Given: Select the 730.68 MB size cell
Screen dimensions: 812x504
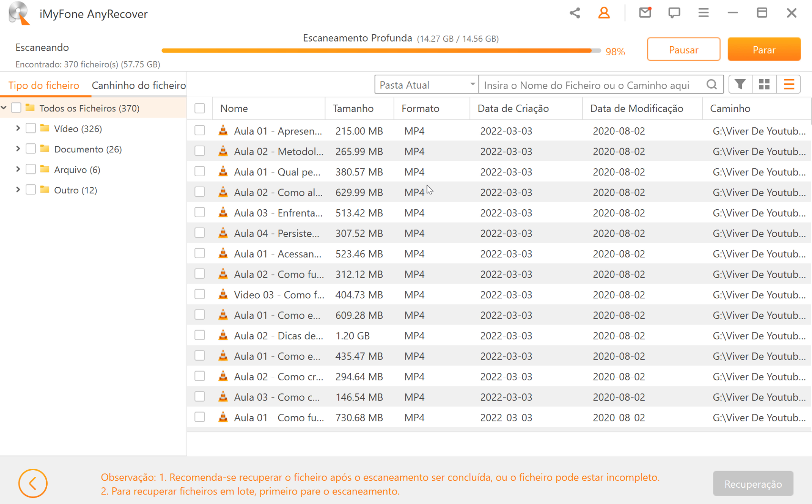Looking at the screenshot, I should (x=359, y=417).
